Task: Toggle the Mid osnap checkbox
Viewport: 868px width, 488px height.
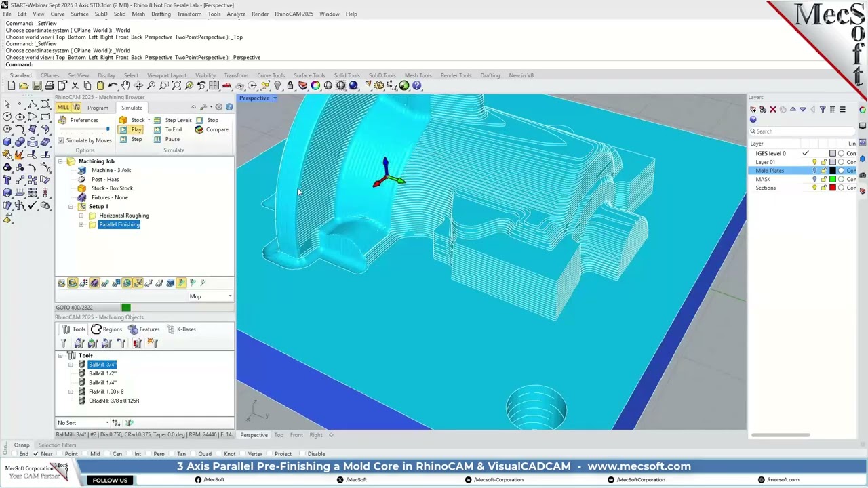Action: (x=84, y=454)
